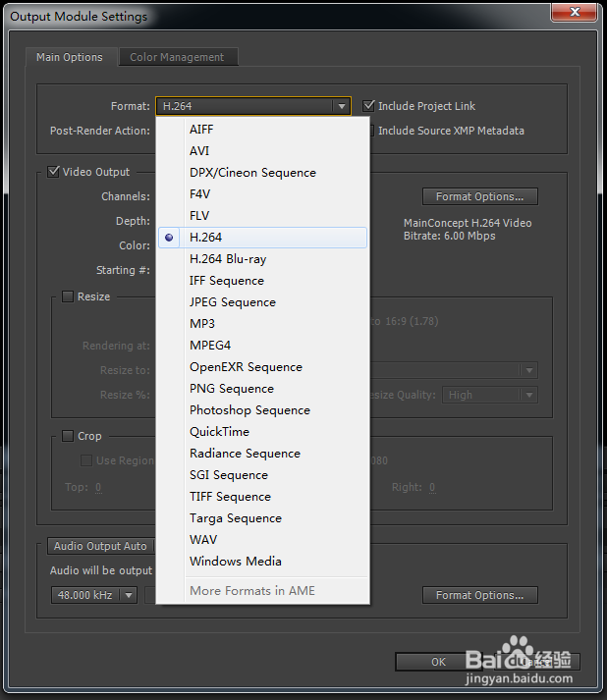607x700 pixels.
Task: Enable the Crop checkbox
Action: (68, 436)
